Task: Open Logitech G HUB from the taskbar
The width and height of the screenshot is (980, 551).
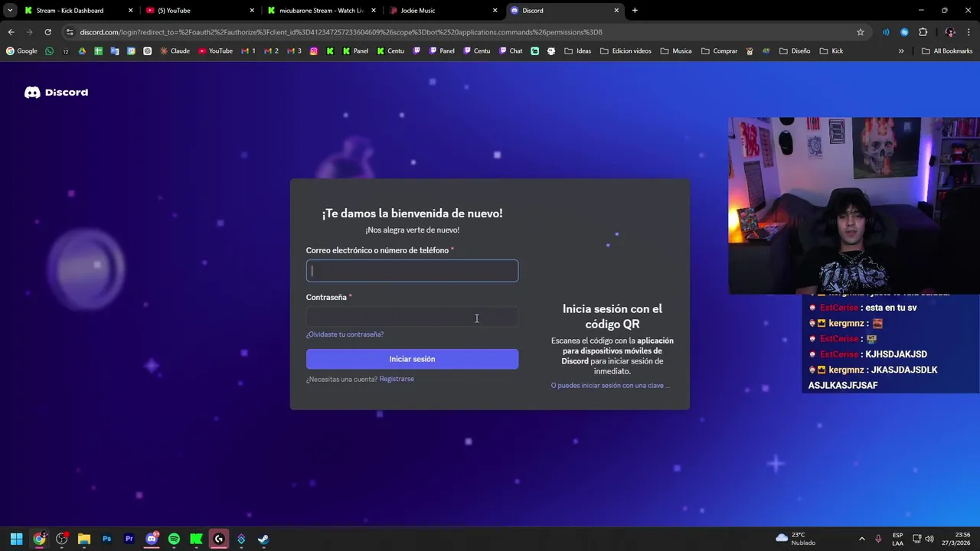Action: click(218, 539)
